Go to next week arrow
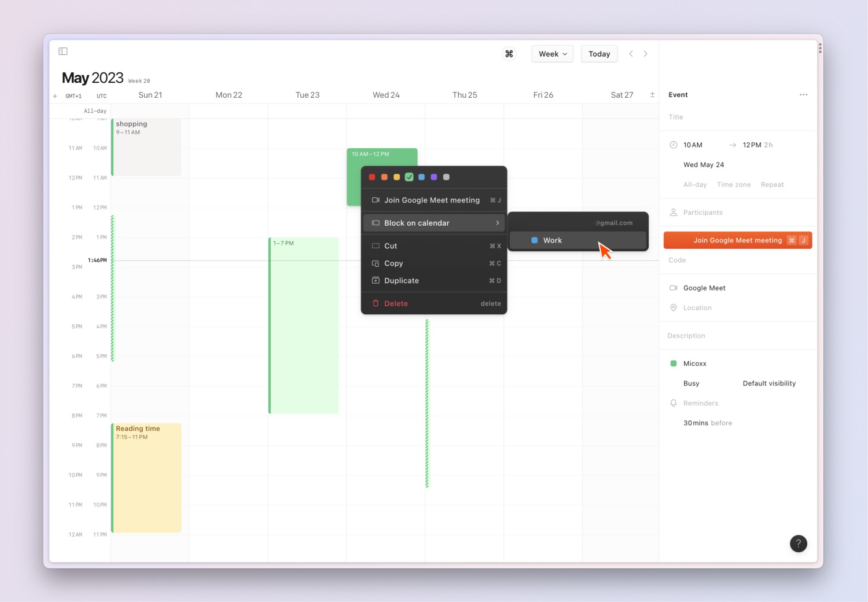This screenshot has height=602, width=868. tap(646, 54)
